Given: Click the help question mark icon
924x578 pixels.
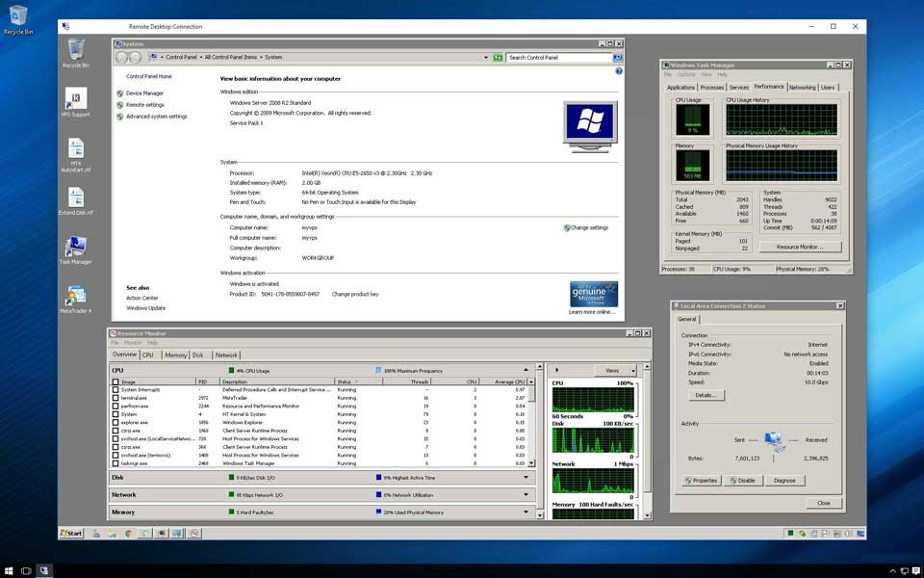Looking at the screenshot, I should click(618, 70).
